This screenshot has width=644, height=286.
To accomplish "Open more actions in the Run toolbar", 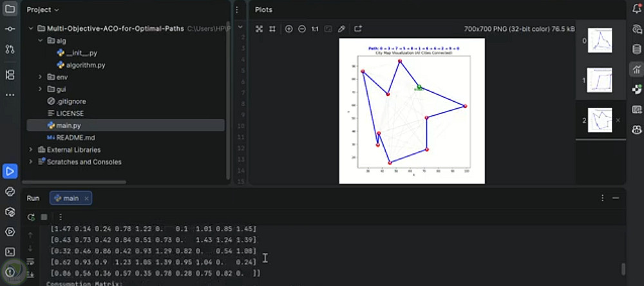I will coord(61,217).
